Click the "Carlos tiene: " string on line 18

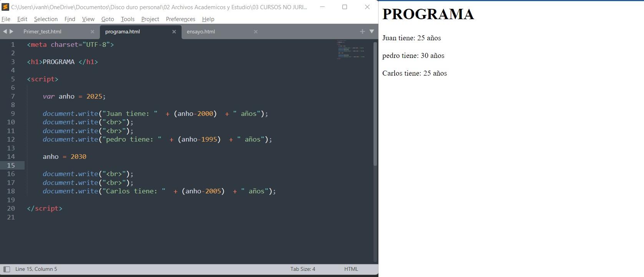click(x=133, y=191)
